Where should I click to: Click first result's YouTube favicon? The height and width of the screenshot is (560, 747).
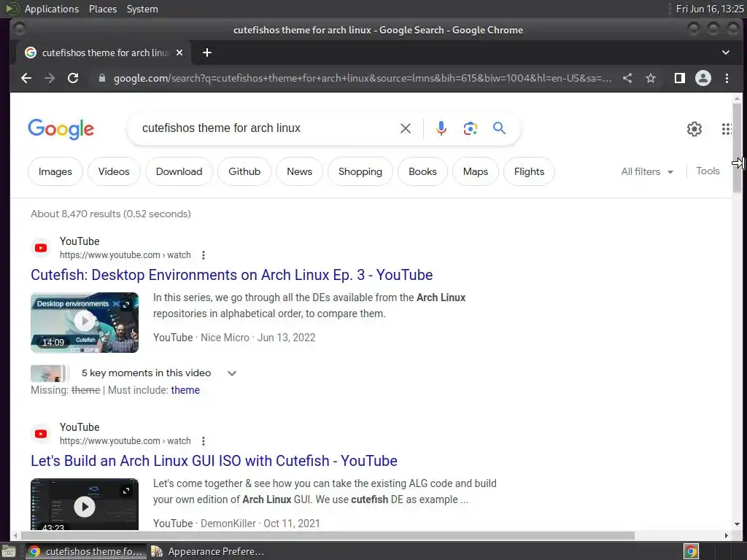point(41,248)
